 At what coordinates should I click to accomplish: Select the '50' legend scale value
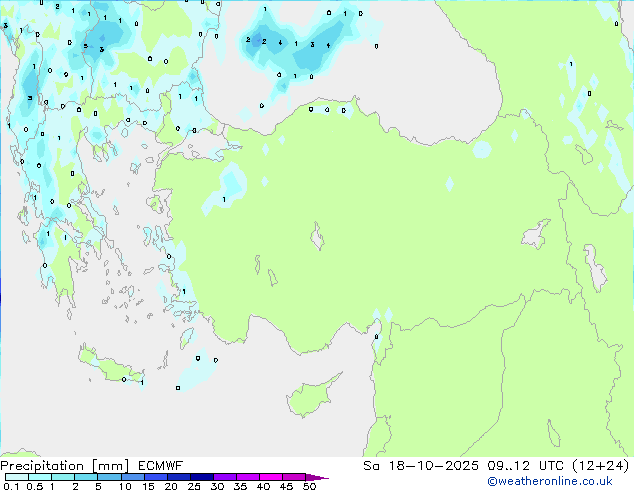309,486
